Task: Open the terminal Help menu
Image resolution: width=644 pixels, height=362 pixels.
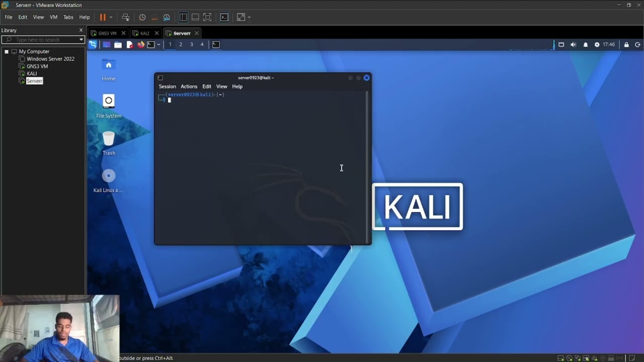Action: (237, 86)
